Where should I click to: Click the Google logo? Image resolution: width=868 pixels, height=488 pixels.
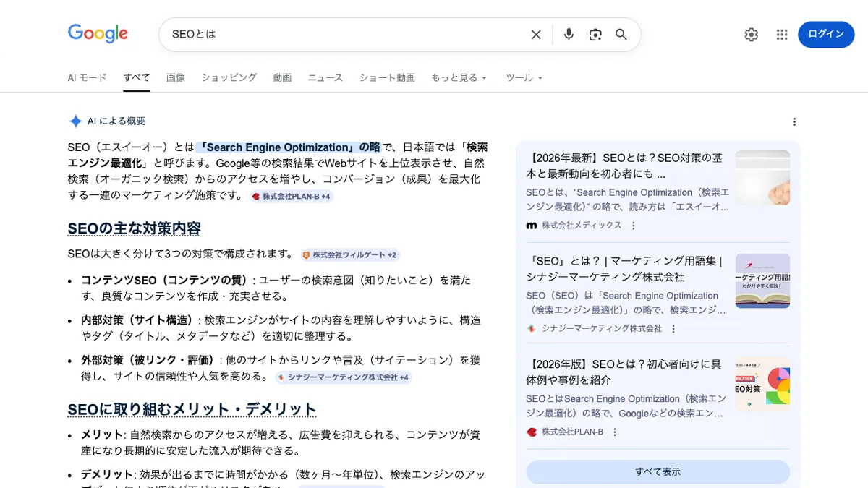[98, 33]
